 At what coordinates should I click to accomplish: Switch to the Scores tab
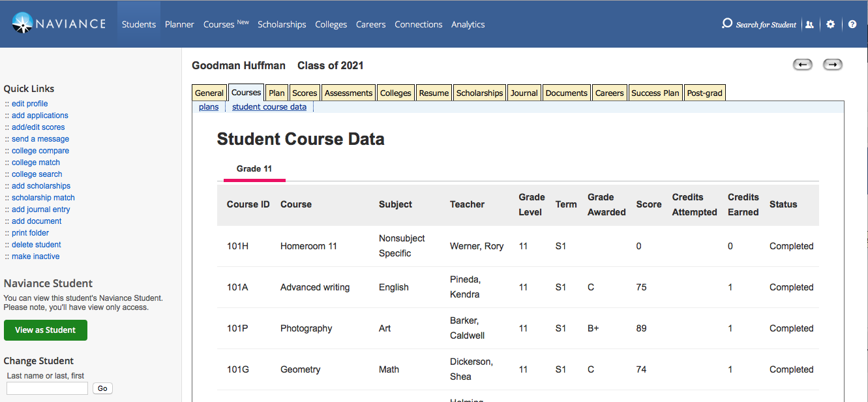tap(305, 93)
